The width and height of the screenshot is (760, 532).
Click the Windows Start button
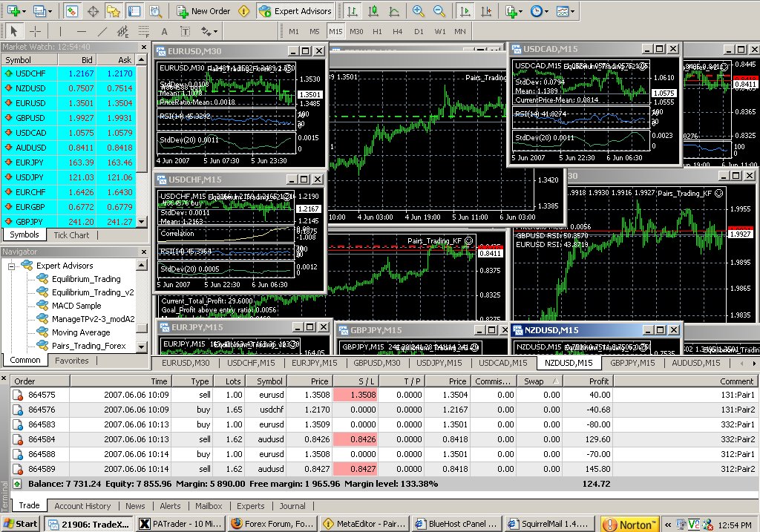pos(20,524)
